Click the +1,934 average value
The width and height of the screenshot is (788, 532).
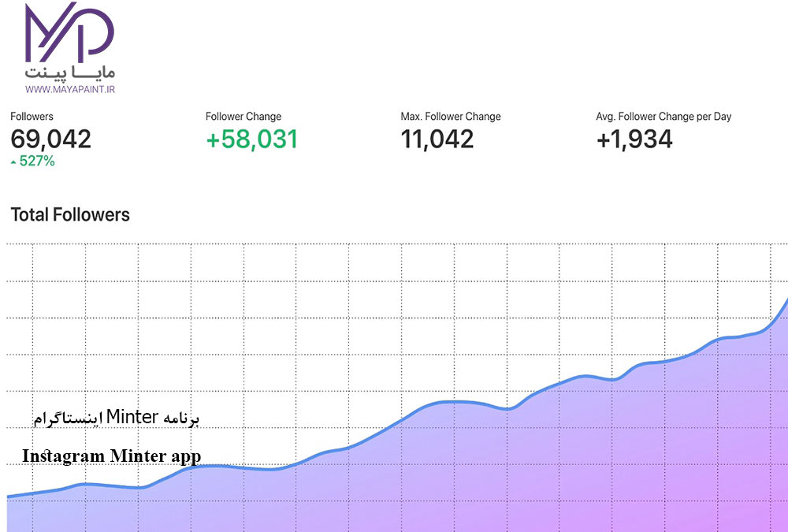[634, 140]
